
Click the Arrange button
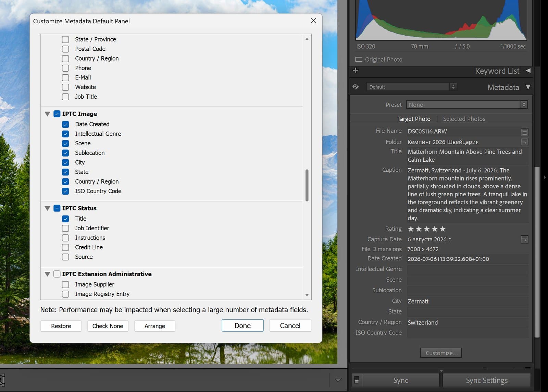[155, 326]
